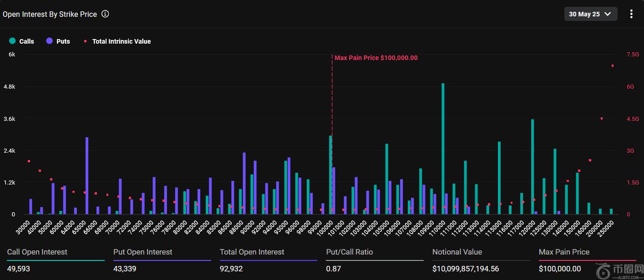Click the teal Calls legend circle
Image resolution: width=644 pixels, height=280 pixels.
(12, 41)
